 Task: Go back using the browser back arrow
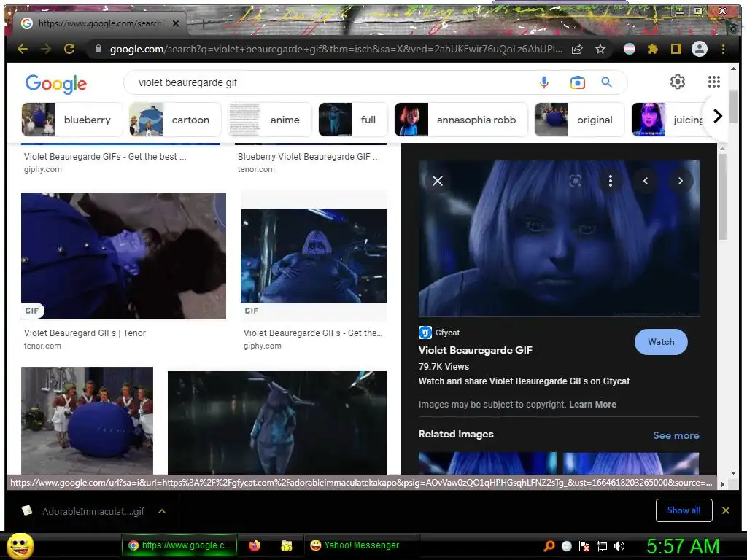(x=23, y=49)
